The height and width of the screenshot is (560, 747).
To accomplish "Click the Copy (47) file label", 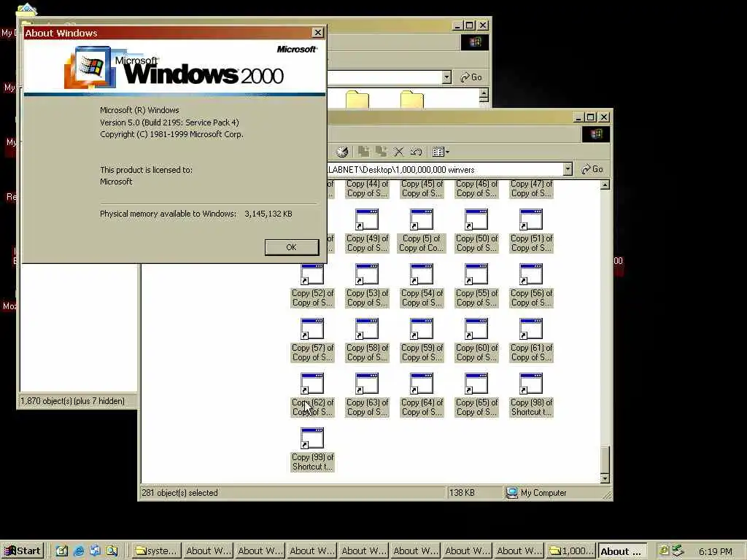I will click(531, 189).
